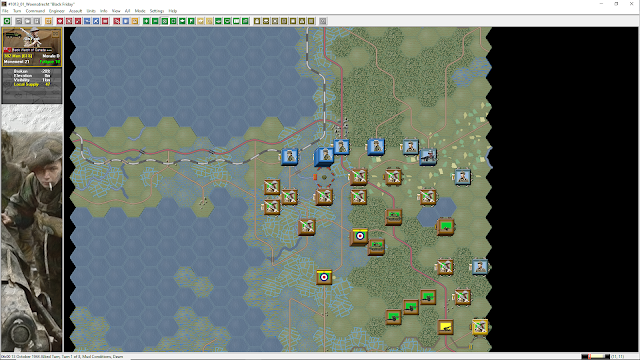
Task: Select the stacked blue German infantry counter
Action: [324, 156]
